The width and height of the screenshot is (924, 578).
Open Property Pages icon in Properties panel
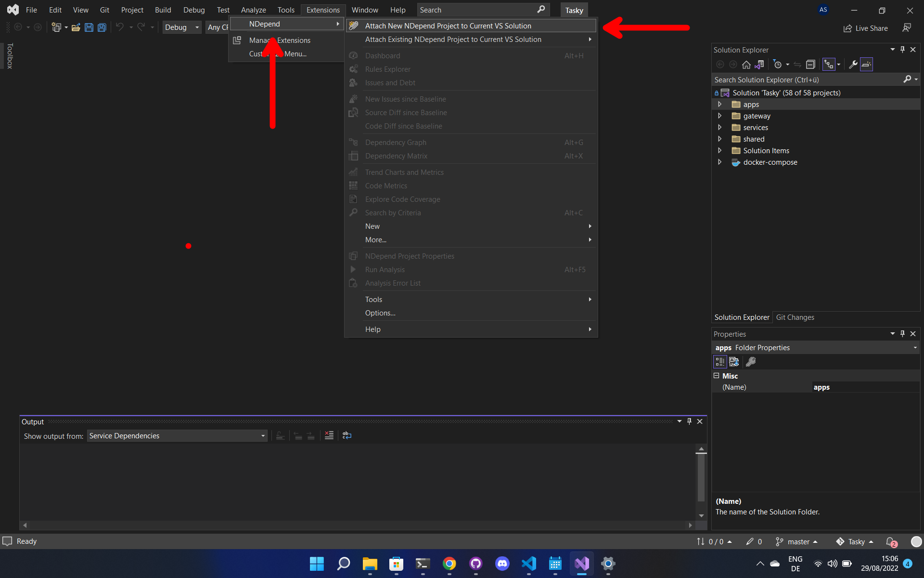coord(751,361)
